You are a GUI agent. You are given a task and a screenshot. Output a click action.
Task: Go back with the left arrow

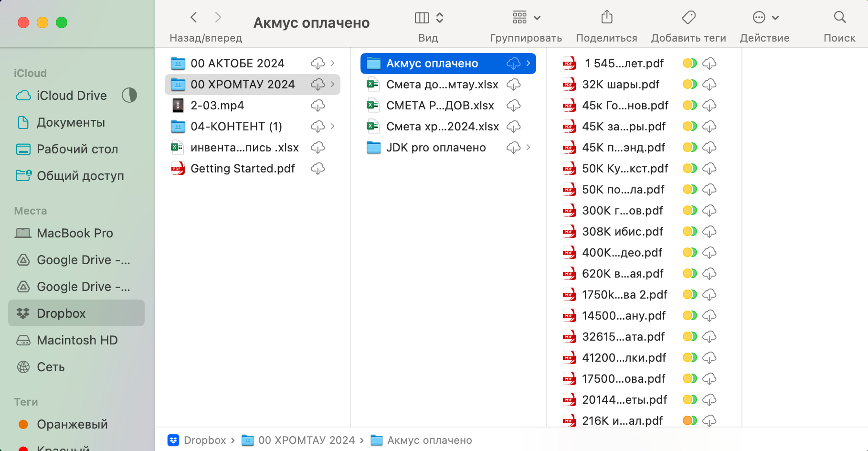(x=194, y=18)
